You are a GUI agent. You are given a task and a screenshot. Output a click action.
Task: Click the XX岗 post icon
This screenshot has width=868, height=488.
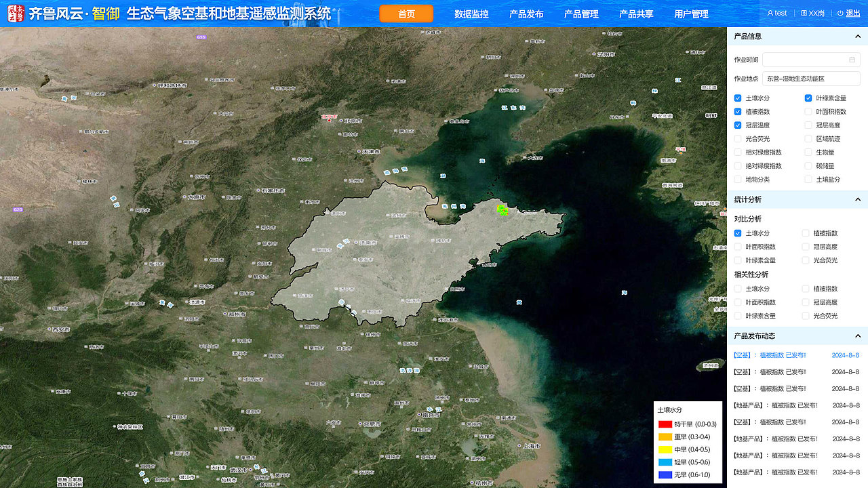pos(804,13)
